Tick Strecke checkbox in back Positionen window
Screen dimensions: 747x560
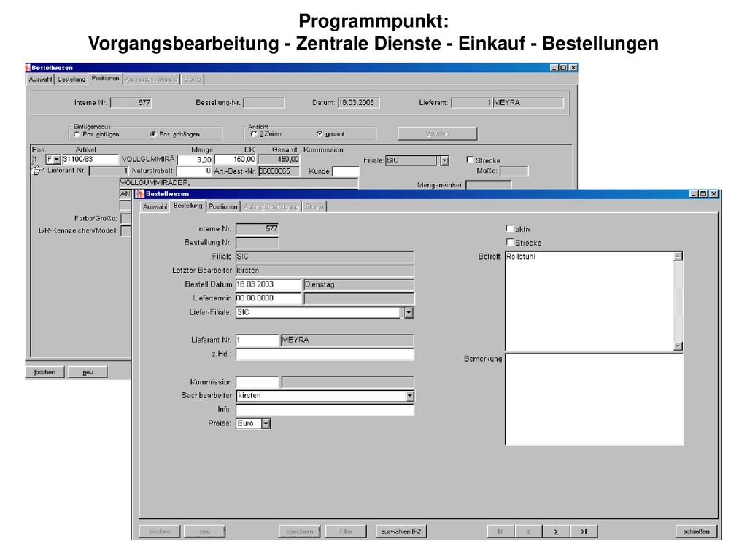[x=470, y=160]
